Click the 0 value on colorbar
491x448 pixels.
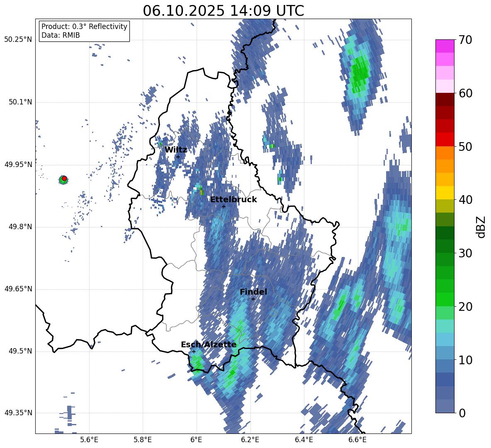pos(462,413)
